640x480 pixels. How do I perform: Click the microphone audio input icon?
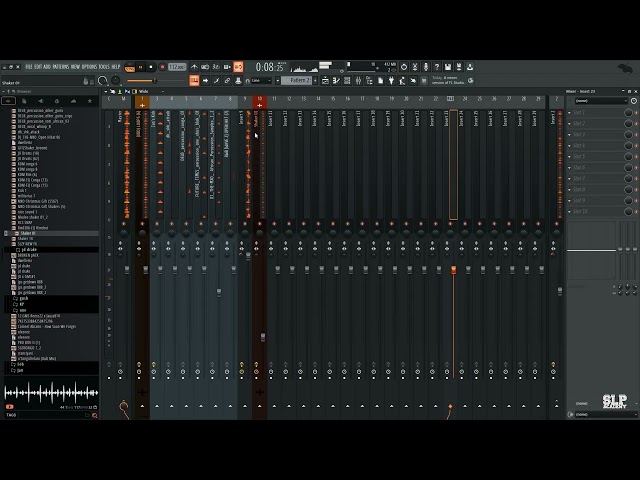click(426, 67)
